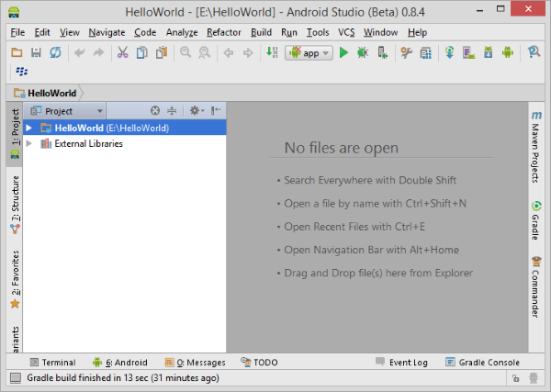Open the Gradle side tab
This screenshot has height=392, width=551.
tap(536, 220)
